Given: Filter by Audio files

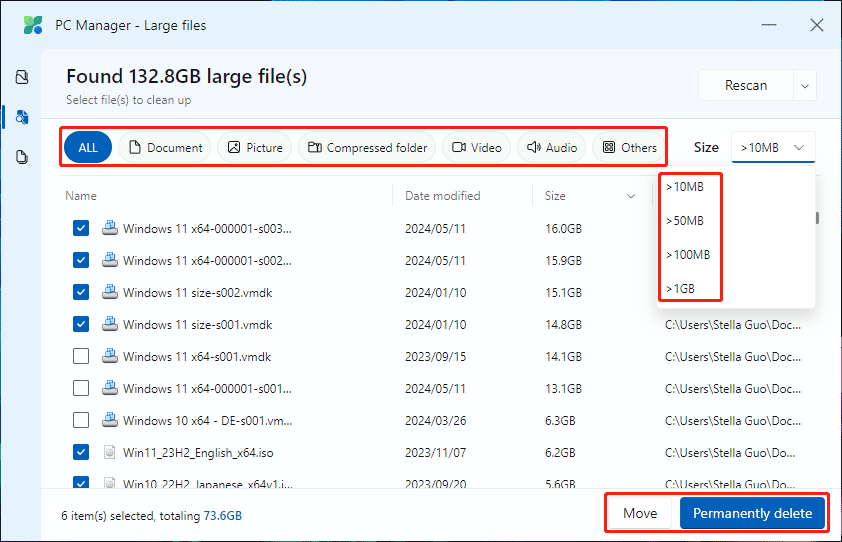Looking at the screenshot, I should coord(551,147).
